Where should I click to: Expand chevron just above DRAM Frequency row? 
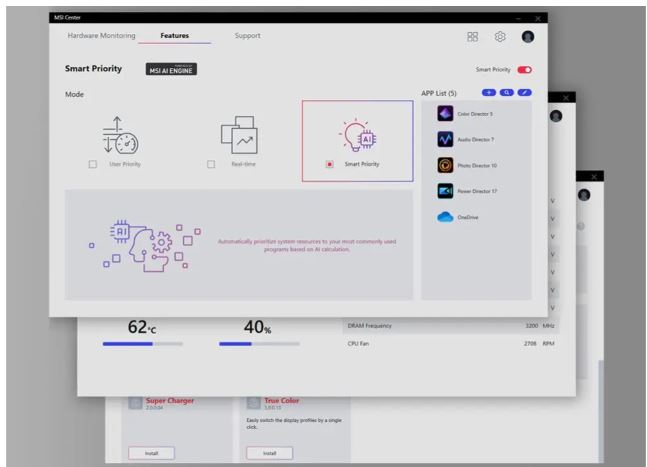pos(553,308)
